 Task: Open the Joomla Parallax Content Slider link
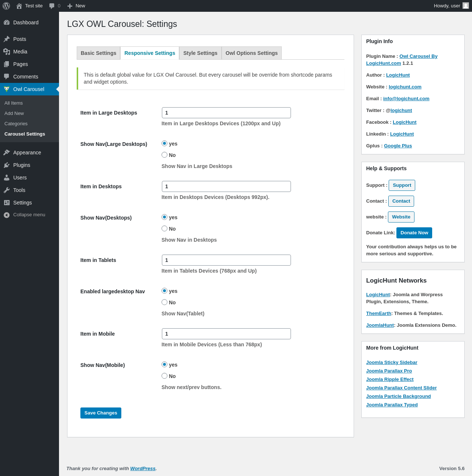point(401,388)
